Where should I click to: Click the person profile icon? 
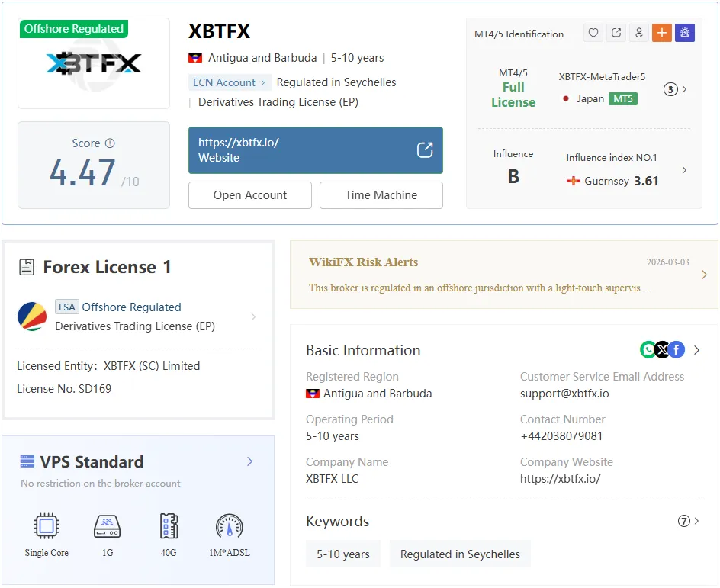[x=638, y=33]
